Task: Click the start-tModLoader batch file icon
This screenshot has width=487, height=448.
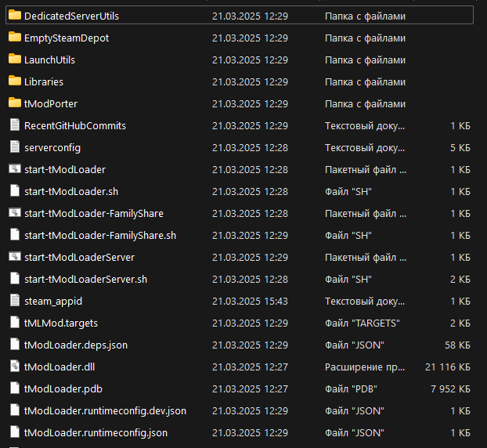Action: click(x=14, y=169)
